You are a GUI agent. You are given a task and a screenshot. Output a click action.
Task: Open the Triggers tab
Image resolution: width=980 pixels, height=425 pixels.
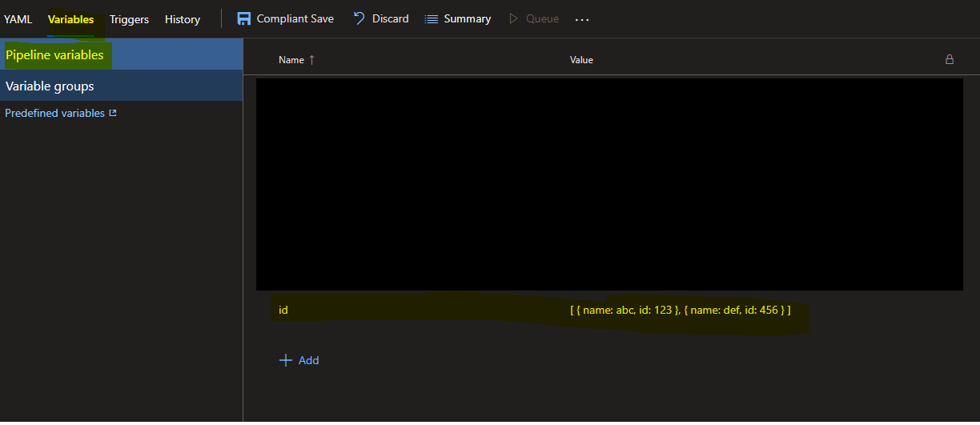coord(129,19)
